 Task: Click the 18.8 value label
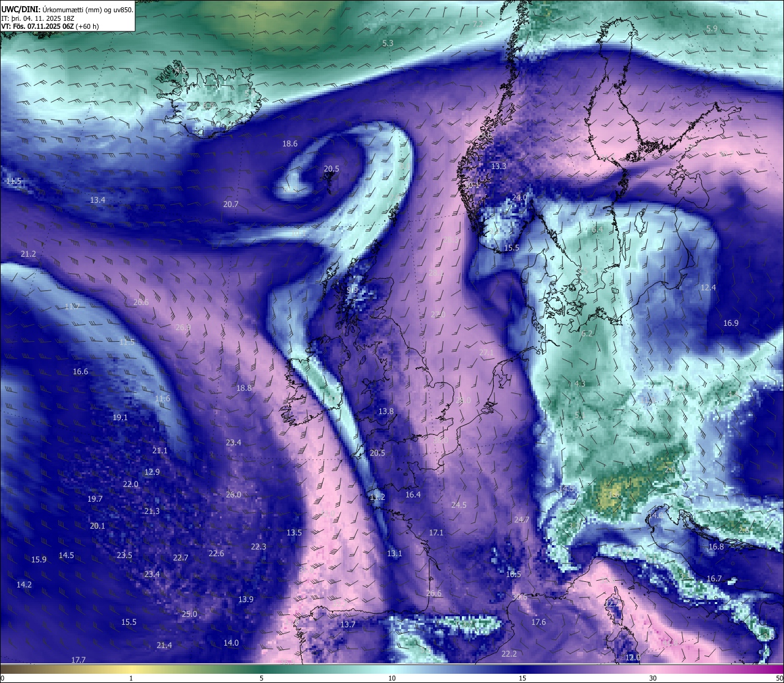pyautogui.click(x=244, y=388)
